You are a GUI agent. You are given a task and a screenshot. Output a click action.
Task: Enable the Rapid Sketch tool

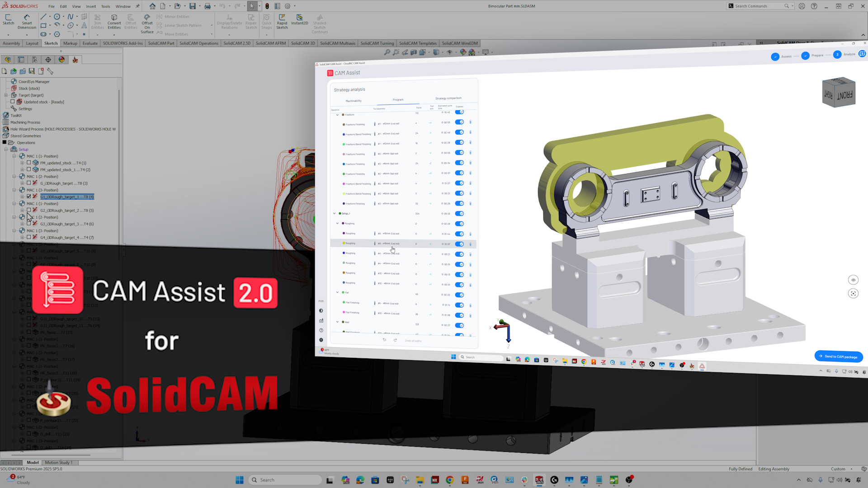coord(282,20)
